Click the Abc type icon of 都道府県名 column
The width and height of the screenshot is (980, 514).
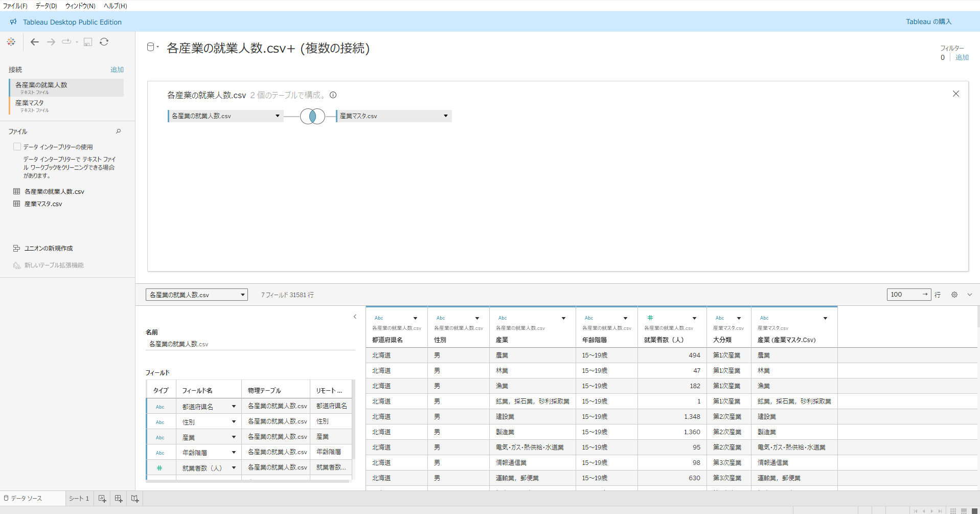tap(379, 318)
